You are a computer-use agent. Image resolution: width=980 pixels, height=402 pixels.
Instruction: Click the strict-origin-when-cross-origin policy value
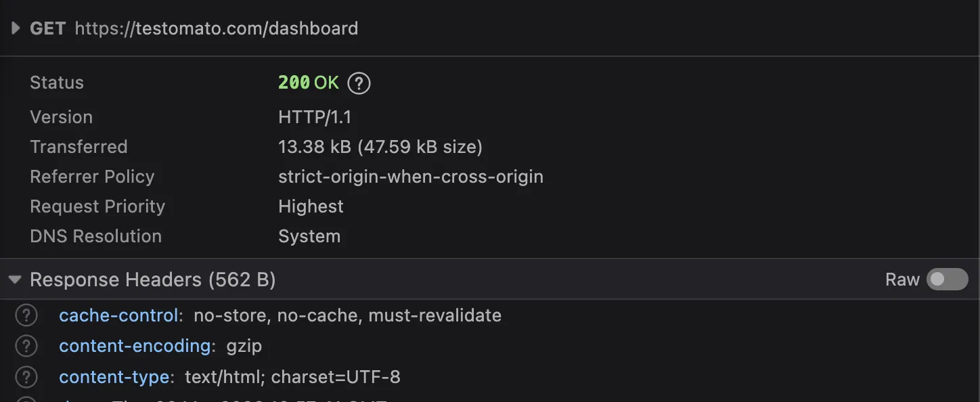pos(411,176)
